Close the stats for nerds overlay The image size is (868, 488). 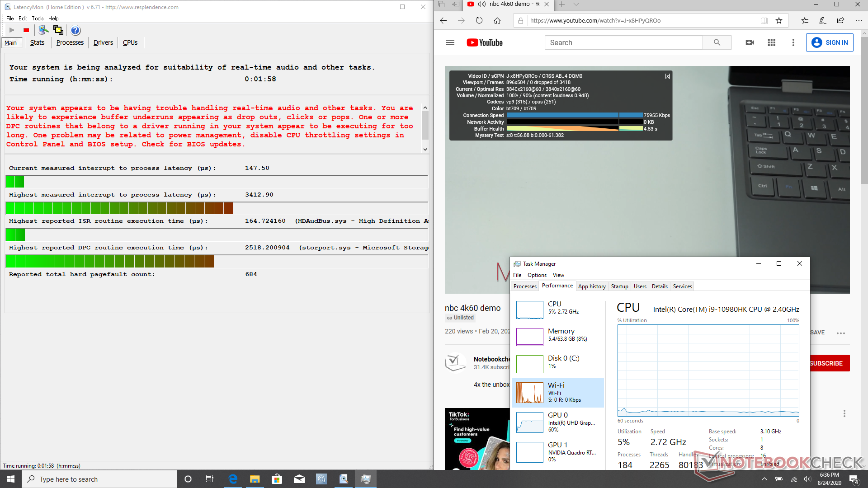(667, 76)
